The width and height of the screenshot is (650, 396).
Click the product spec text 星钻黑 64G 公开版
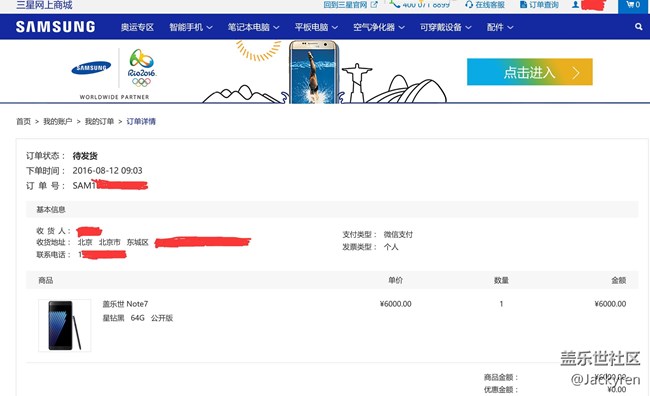pos(138,318)
